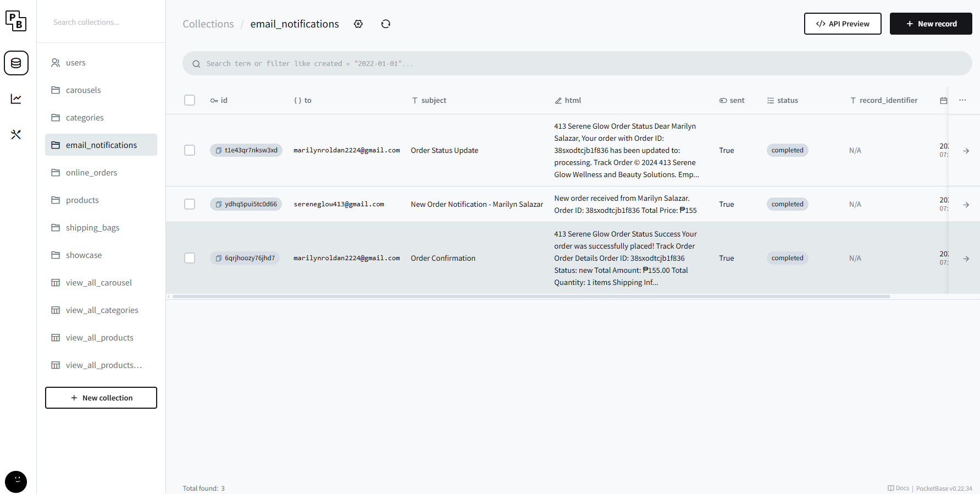980x494 pixels.
Task: Focus the Search collections field
Action: (x=101, y=22)
